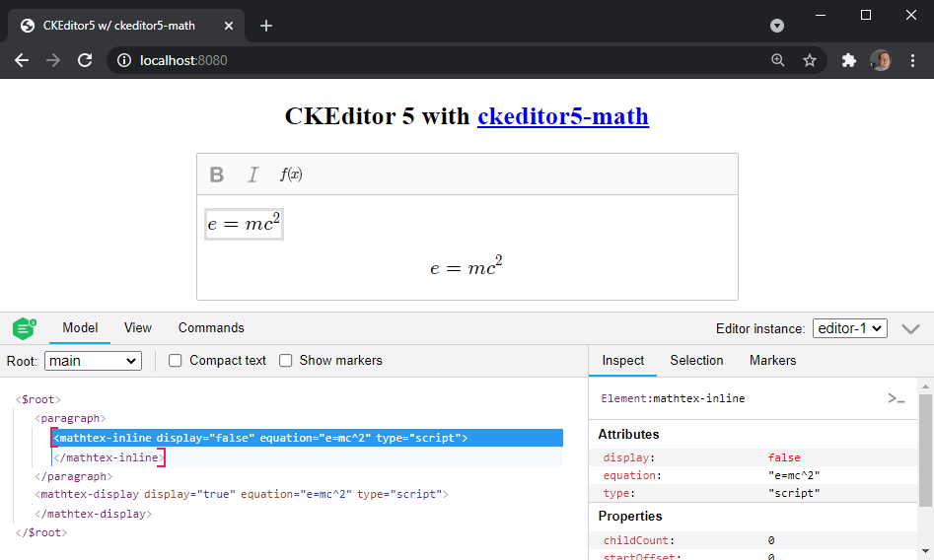Bookmark page with the star icon

click(x=810, y=60)
